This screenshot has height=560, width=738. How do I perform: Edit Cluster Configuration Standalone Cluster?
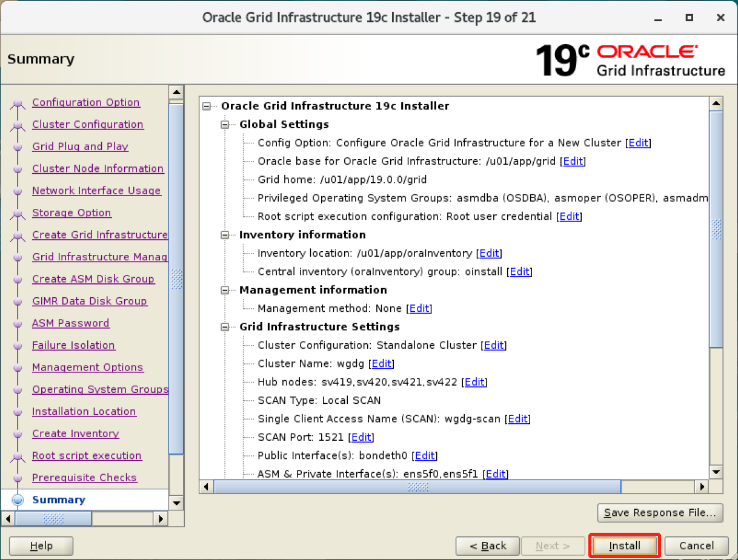pyautogui.click(x=494, y=345)
